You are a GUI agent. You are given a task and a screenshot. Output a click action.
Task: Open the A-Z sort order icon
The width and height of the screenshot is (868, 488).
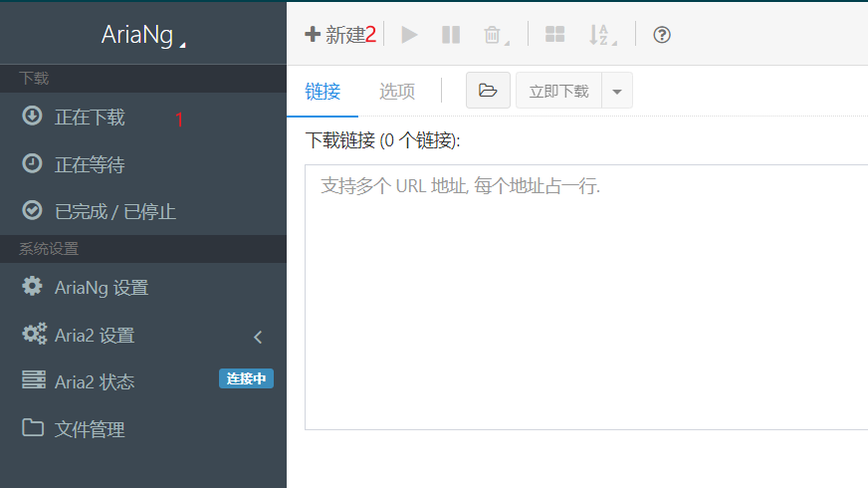coord(602,35)
